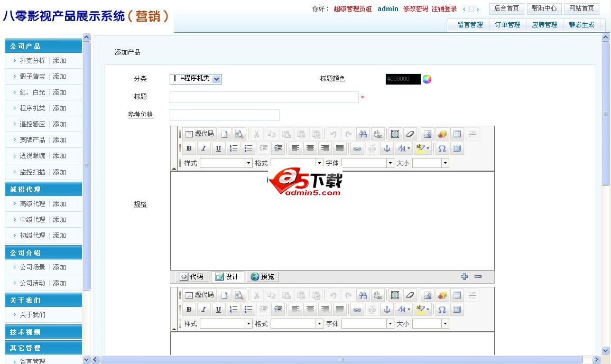
Task: Insert image via 规格 editor toolbar
Action: coord(428,134)
